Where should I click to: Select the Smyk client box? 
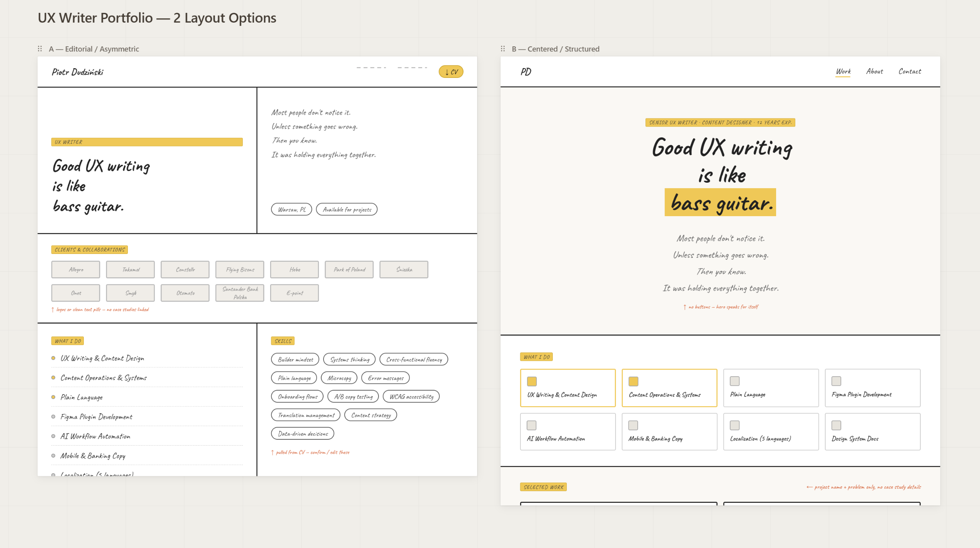(x=130, y=293)
